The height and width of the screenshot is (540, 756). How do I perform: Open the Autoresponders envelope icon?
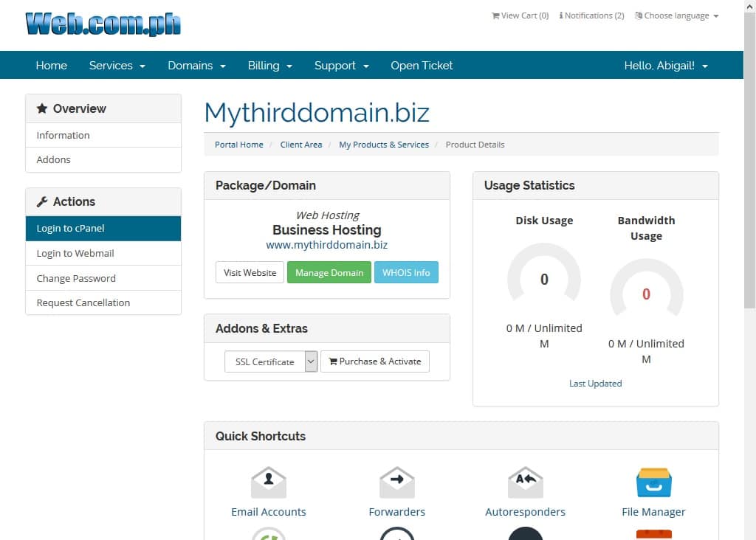[x=526, y=482]
